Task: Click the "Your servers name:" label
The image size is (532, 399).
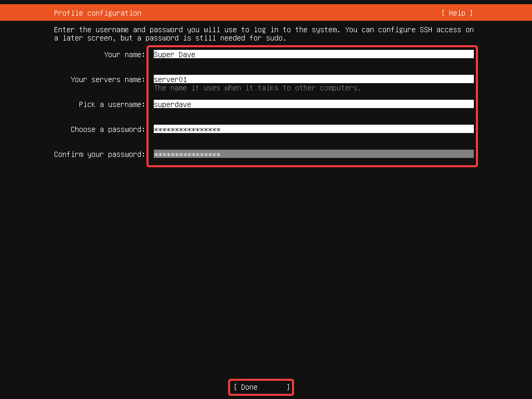Action: pyautogui.click(x=108, y=79)
